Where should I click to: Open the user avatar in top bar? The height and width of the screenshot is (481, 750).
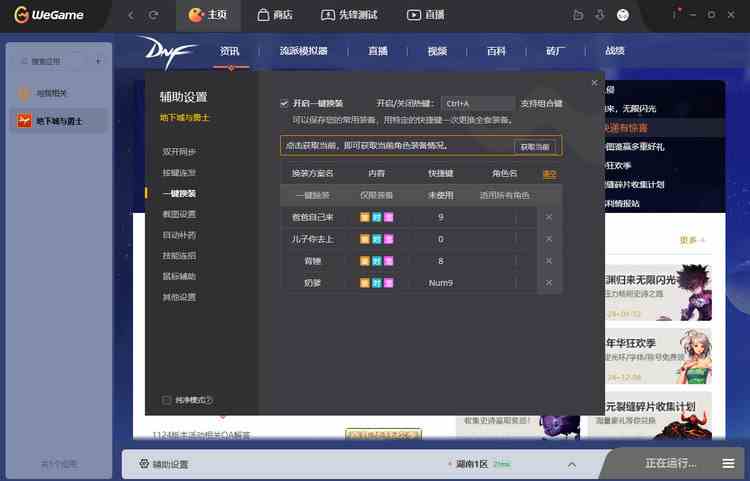coord(623,15)
